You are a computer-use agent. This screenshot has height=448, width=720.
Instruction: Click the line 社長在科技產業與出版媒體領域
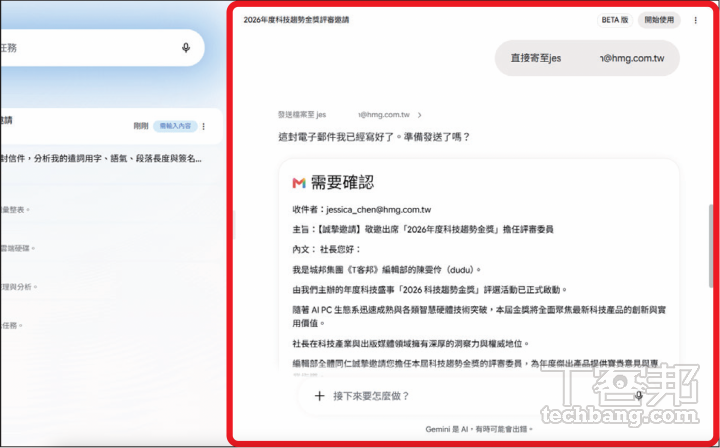[x=411, y=343]
